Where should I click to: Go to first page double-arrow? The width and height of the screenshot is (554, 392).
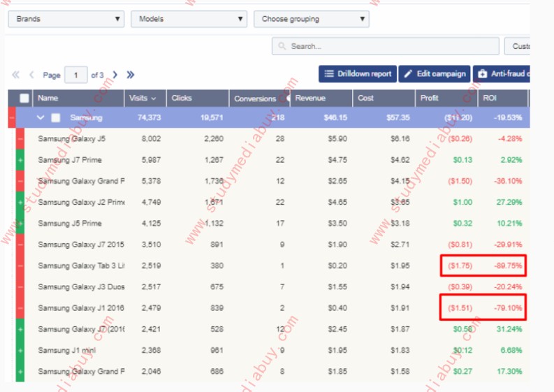[15, 75]
